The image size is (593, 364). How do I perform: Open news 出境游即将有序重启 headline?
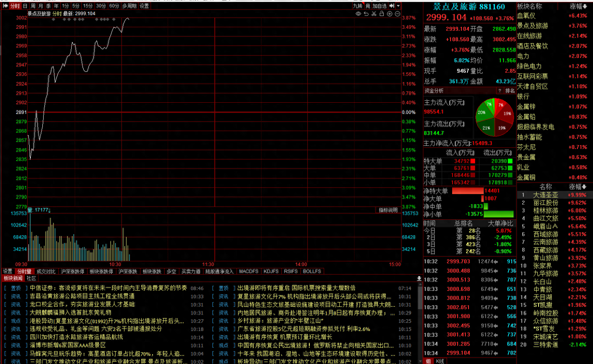(x=296, y=288)
